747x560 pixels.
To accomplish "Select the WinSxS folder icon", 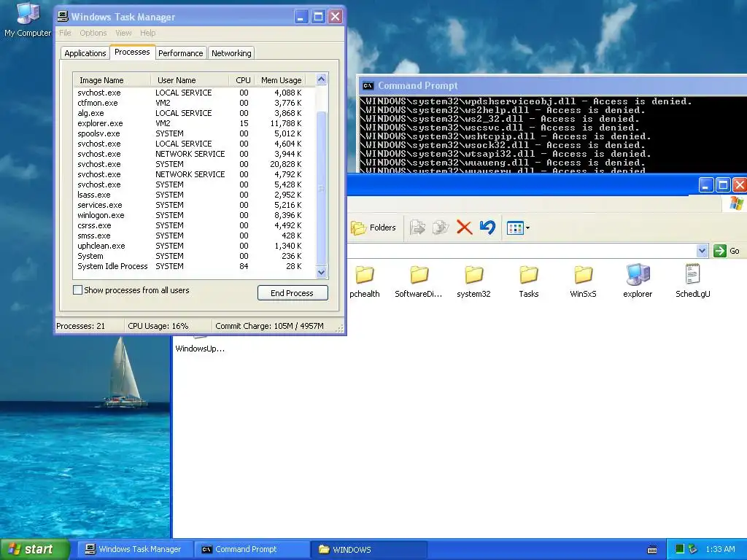I will [583, 282].
